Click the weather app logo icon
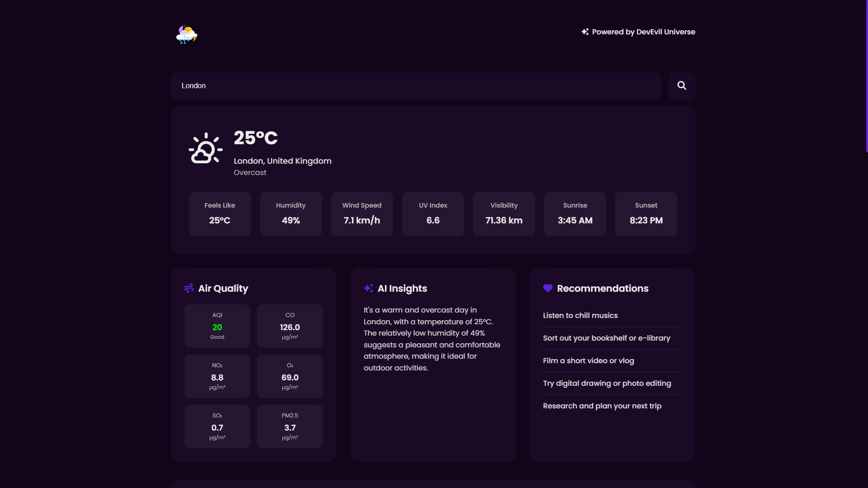This screenshot has width=868, height=488. [x=186, y=34]
